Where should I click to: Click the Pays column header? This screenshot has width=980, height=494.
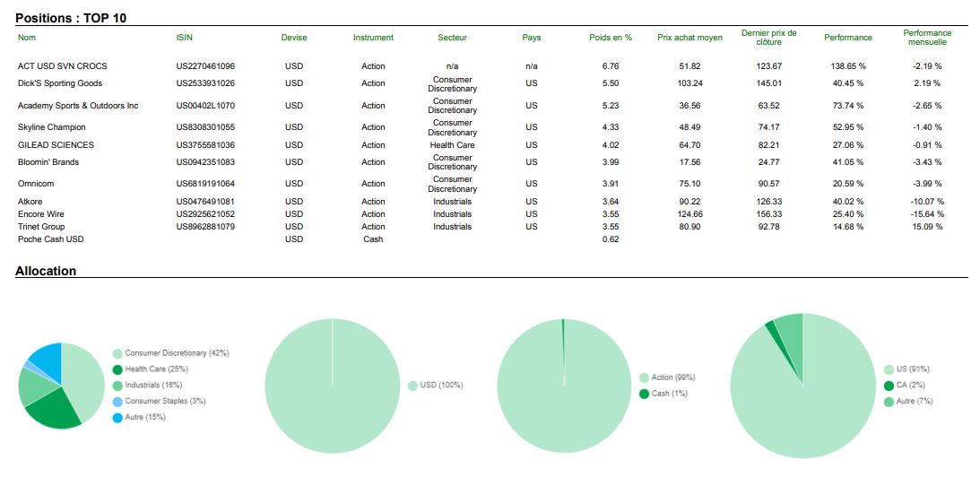click(x=532, y=38)
